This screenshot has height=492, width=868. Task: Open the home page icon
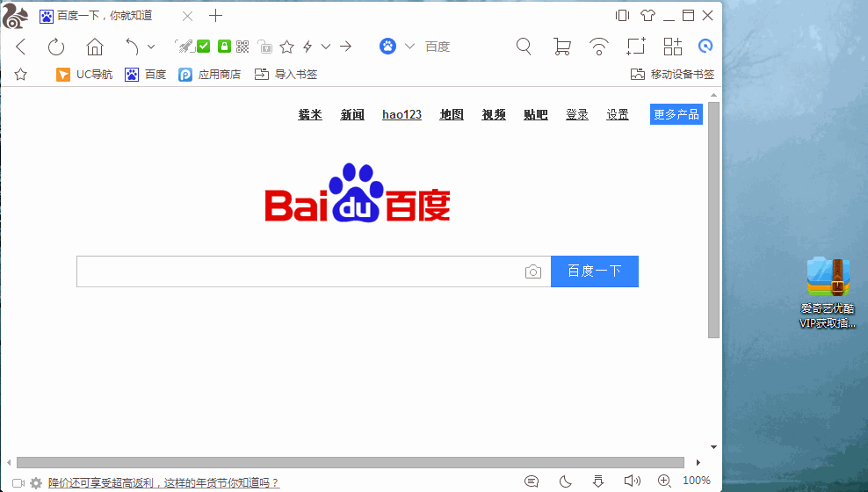(95, 47)
